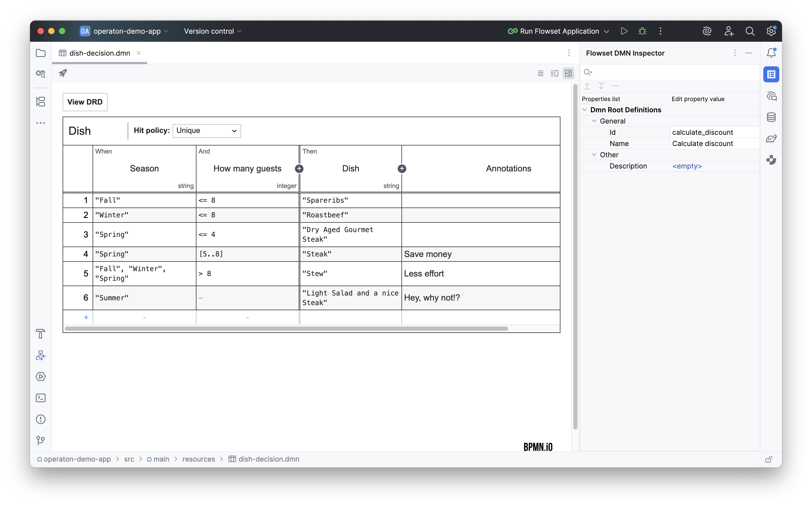This screenshot has height=507, width=812.
Task: Open the Build tool window with hammer icon
Action: point(41,334)
